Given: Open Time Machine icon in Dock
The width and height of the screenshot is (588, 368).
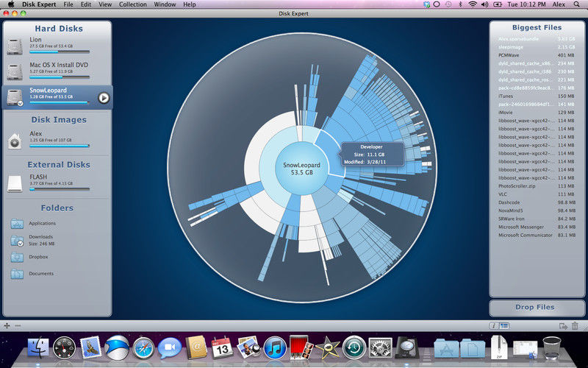Looking at the screenshot, I should coord(354,347).
